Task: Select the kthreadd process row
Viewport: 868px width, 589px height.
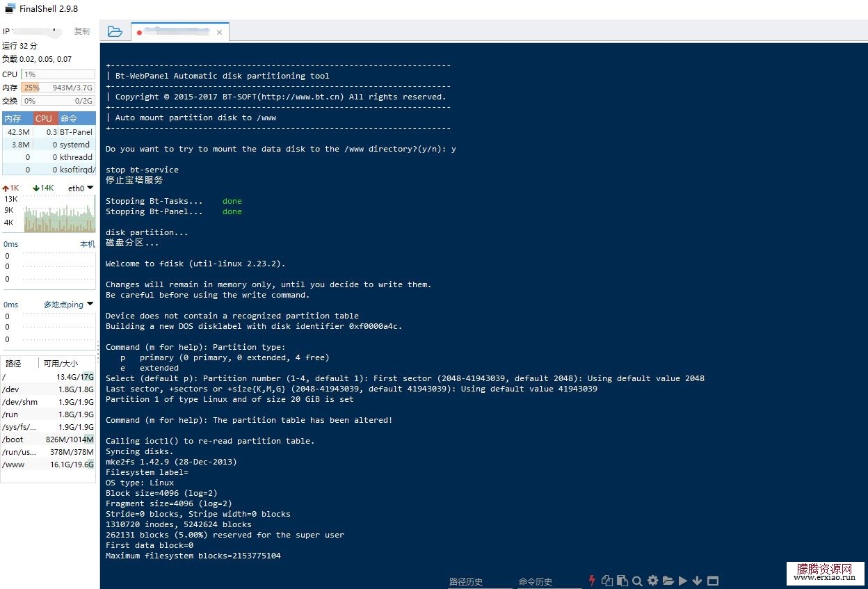Action: [x=49, y=157]
